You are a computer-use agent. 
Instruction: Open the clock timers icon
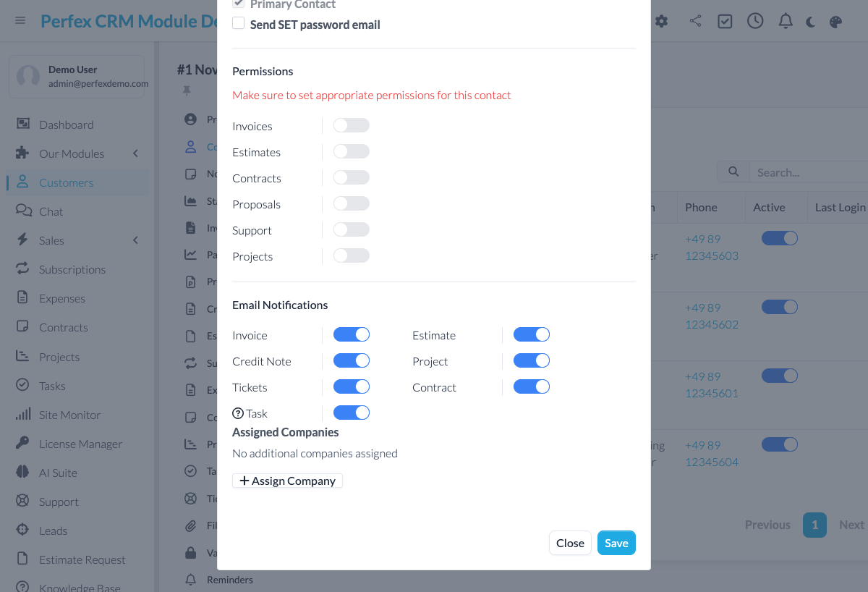point(755,21)
